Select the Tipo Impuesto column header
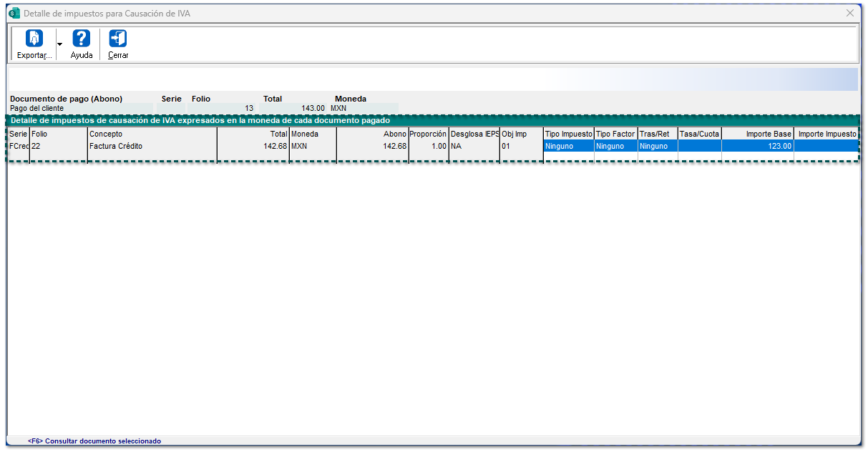 [x=568, y=134]
